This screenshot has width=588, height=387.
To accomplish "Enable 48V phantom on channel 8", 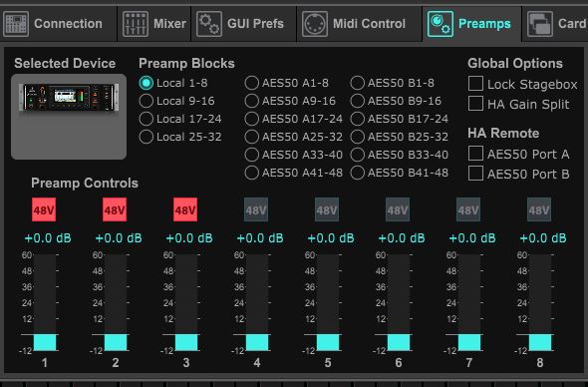I will 539,209.
